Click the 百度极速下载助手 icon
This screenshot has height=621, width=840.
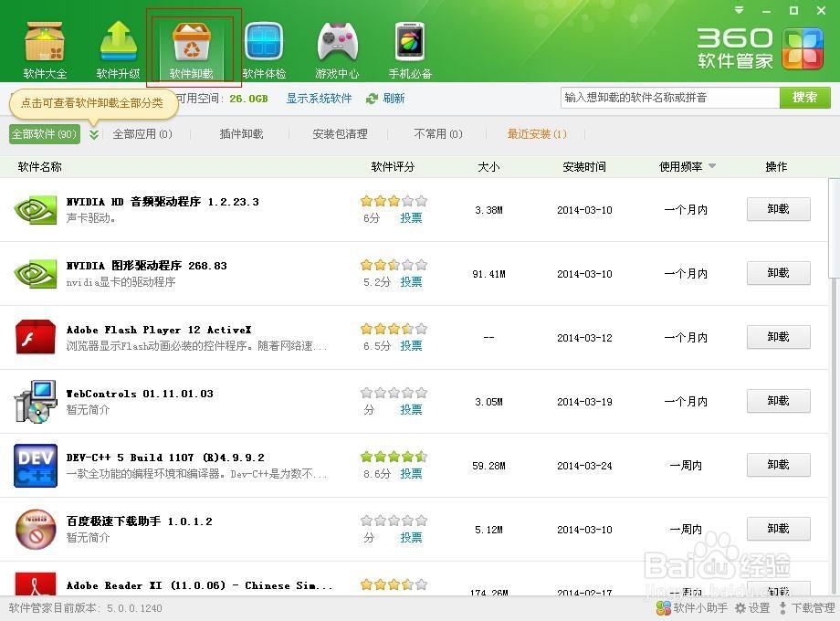pos(36,530)
